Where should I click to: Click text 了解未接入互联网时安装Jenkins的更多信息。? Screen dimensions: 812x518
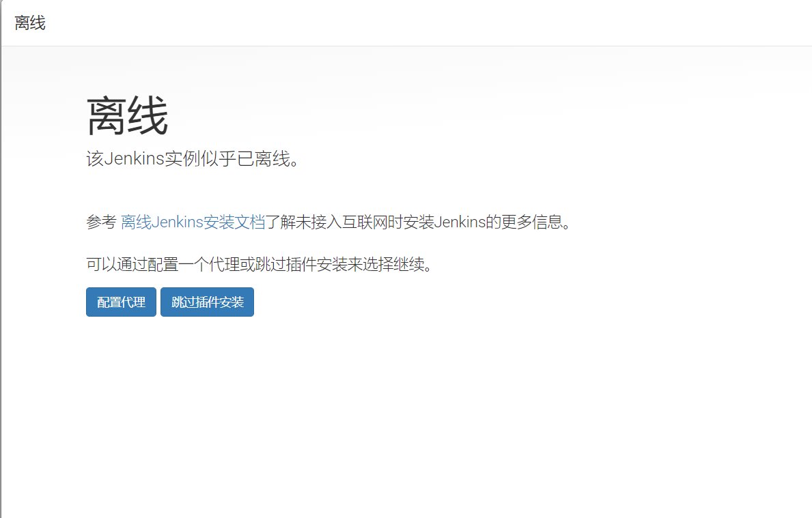point(418,222)
